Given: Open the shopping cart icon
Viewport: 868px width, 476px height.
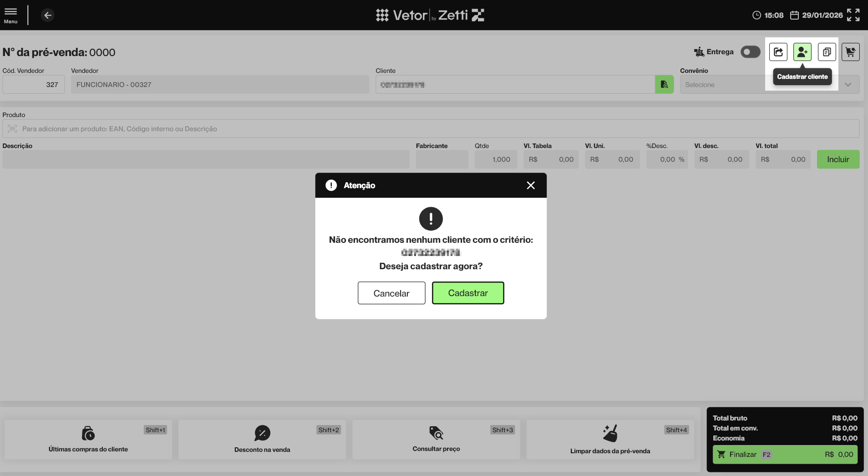Looking at the screenshot, I should (851, 52).
